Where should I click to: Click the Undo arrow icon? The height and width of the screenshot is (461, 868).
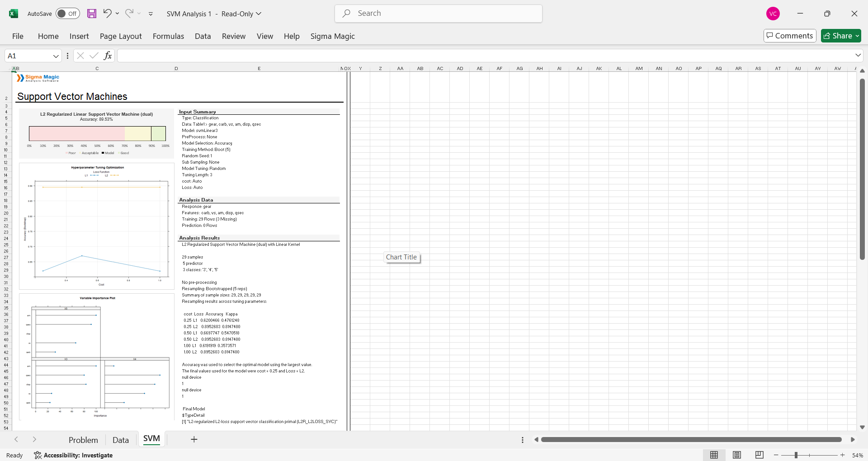tap(107, 14)
